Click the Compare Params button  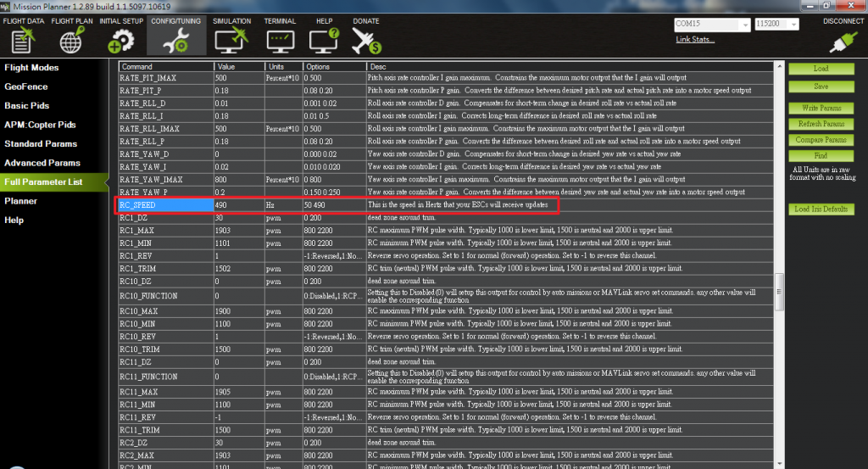pos(821,140)
